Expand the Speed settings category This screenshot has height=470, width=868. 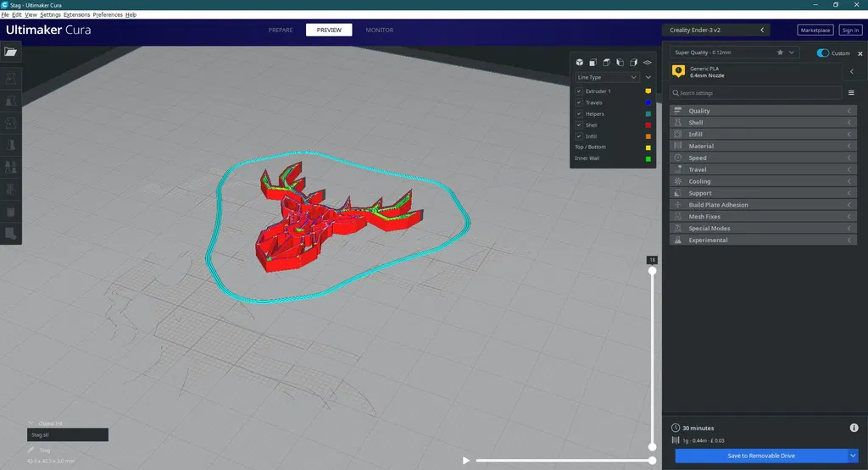point(764,158)
